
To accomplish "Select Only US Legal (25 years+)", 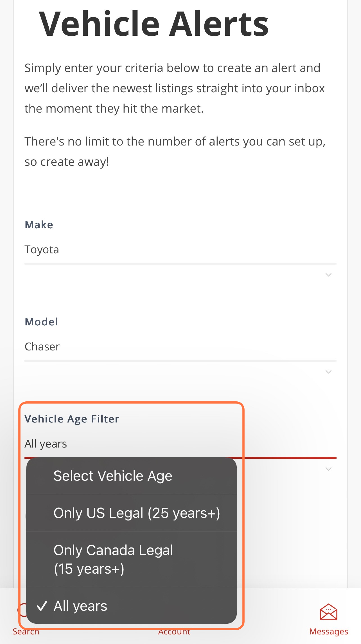I will click(132, 513).
